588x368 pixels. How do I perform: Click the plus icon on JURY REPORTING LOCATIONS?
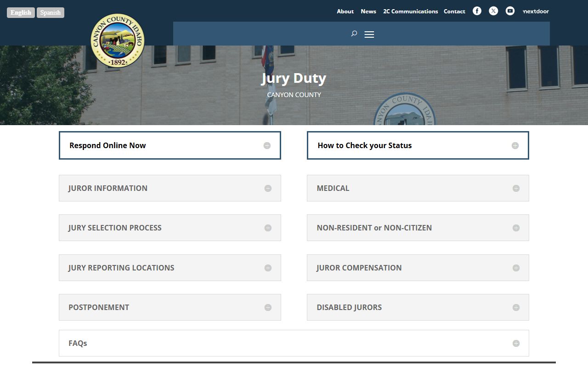tap(268, 268)
